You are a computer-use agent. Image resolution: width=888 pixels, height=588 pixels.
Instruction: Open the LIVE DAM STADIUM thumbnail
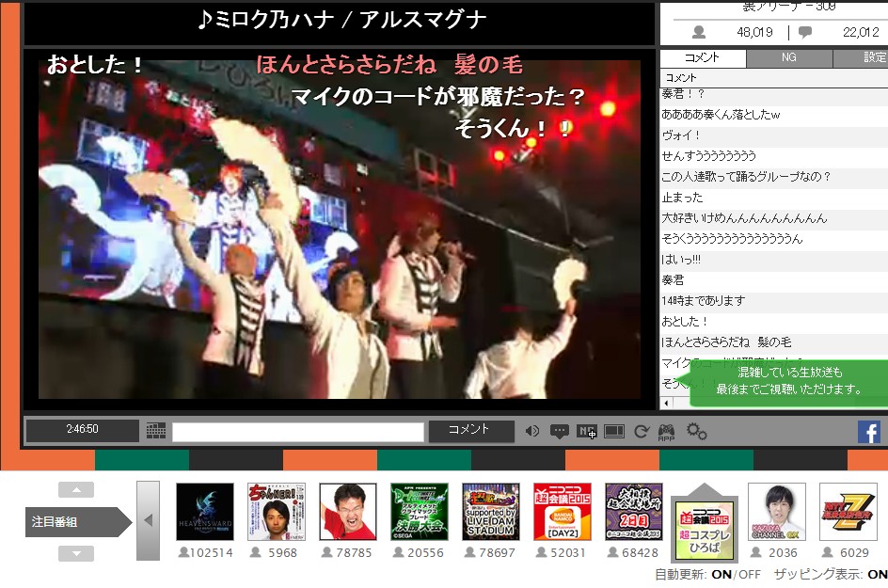[491, 512]
